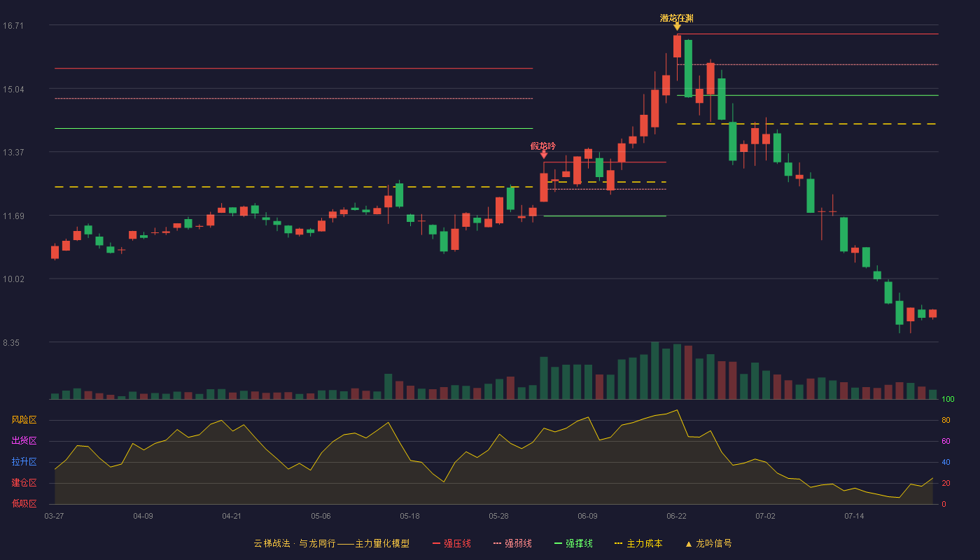This screenshot has height=560, width=980.
Task: Click the 风险区 zone label
Action: pyautogui.click(x=24, y=420)
